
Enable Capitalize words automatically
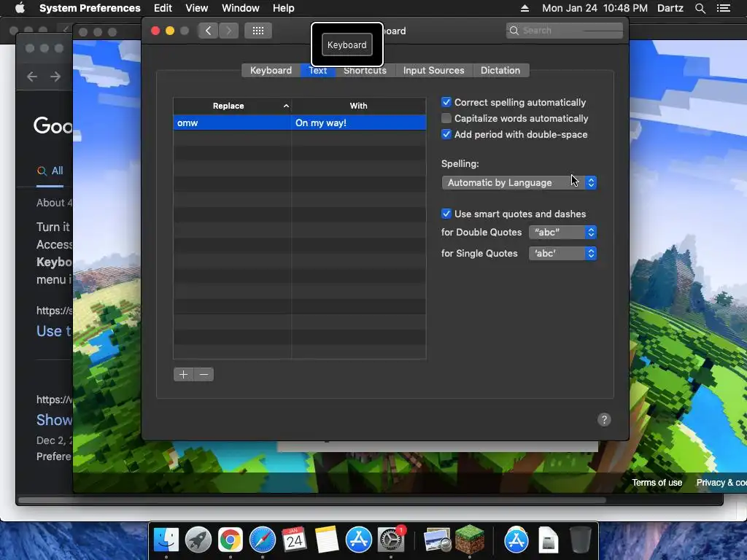[446, 118]
